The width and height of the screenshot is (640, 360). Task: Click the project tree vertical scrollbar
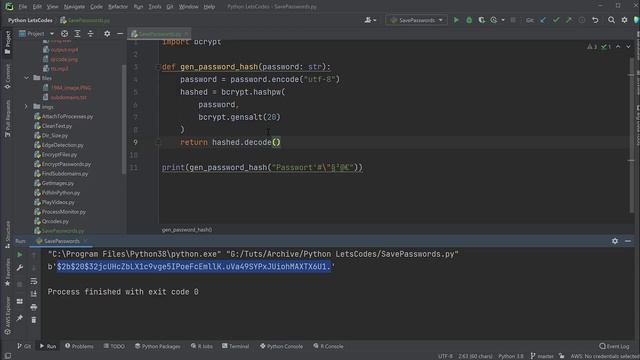[124, 119]
